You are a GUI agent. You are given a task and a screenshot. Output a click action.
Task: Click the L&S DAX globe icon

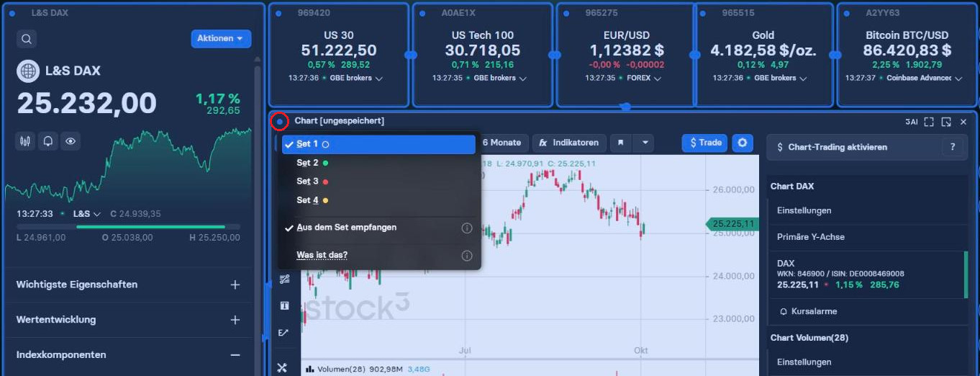tap(27, 71)
